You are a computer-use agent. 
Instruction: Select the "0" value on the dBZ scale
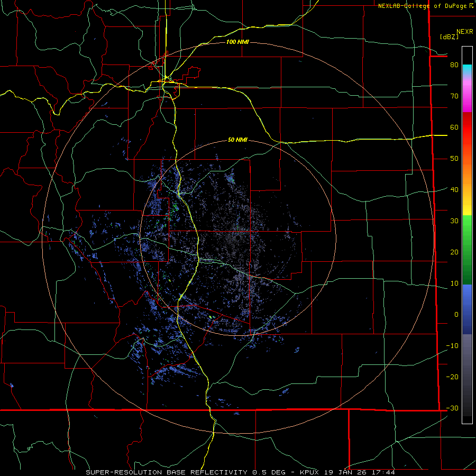click(456, 315)
